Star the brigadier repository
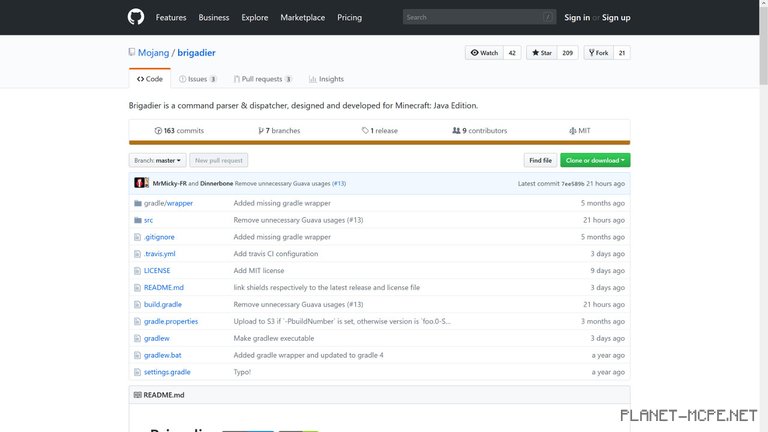The width and height of the screenshot is (768, 432). click(x=543, y=53)
